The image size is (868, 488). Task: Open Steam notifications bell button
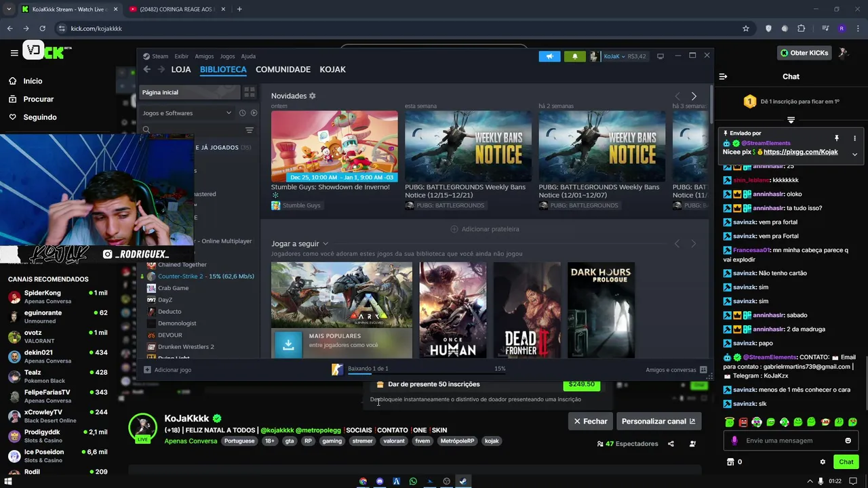coord(575,56)
